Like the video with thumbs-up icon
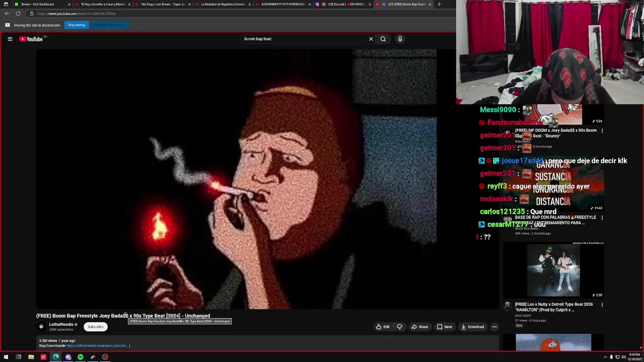644x362 pixels. click(383, 327)
